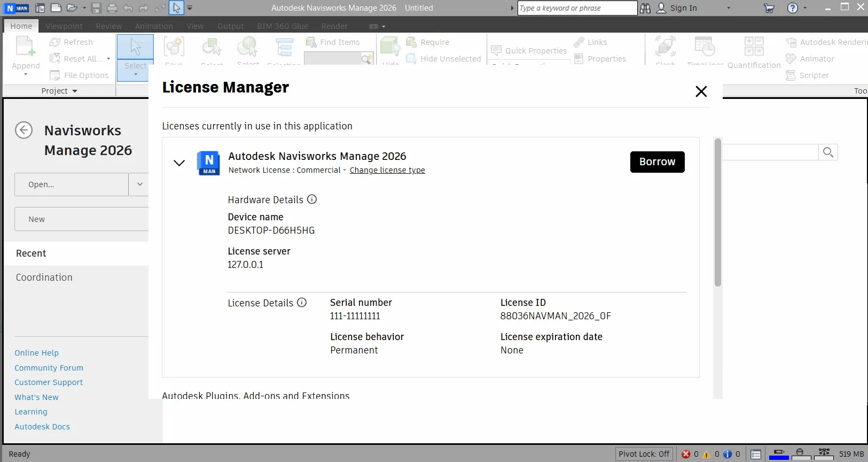Click the magnifier search icon in the right panel
The image size is (868, 462).
coord(828,152)
